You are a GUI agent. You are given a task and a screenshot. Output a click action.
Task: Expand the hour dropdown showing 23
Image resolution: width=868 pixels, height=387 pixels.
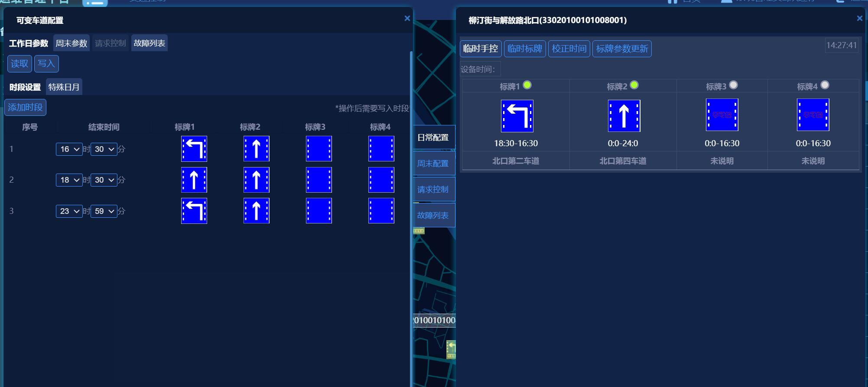(x=69, y=211)
